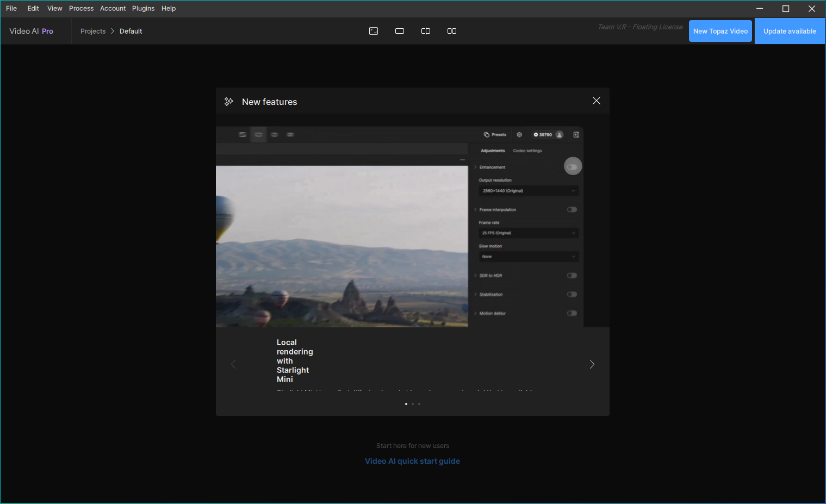This screenshot has height=504, width=826.
Task: Click the Projects breadcrumb
Action: click(x=93, y=31)
